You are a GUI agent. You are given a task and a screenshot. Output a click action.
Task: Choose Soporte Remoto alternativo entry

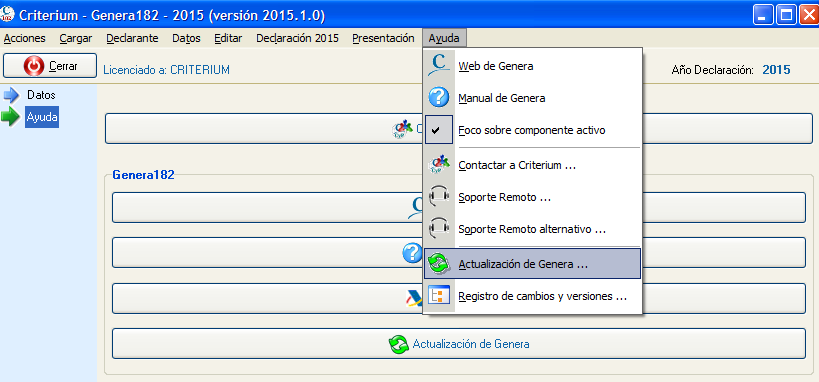click(x=532, y=229)
